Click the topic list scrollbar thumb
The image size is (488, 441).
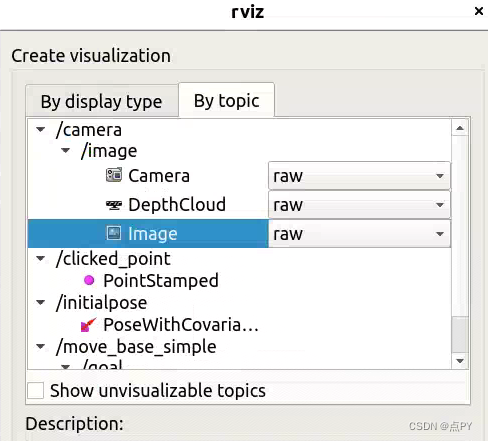coord(460,334)
